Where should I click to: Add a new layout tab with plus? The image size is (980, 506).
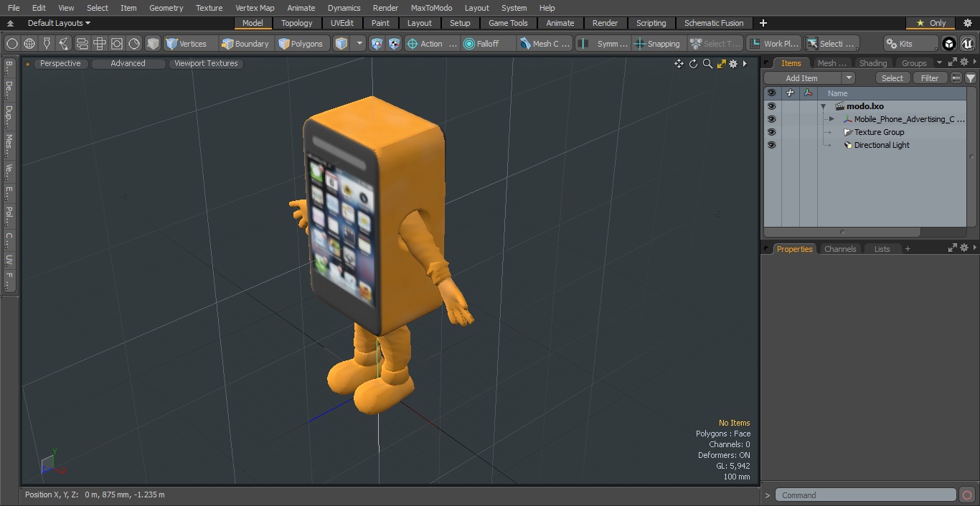pos(763,23)
